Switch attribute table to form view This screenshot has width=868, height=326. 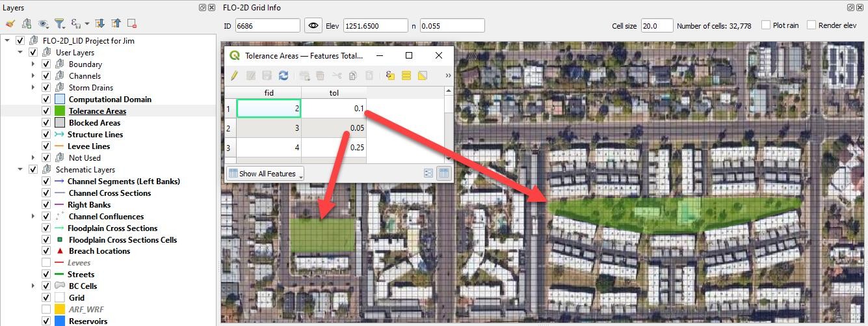tap(428, 174)
